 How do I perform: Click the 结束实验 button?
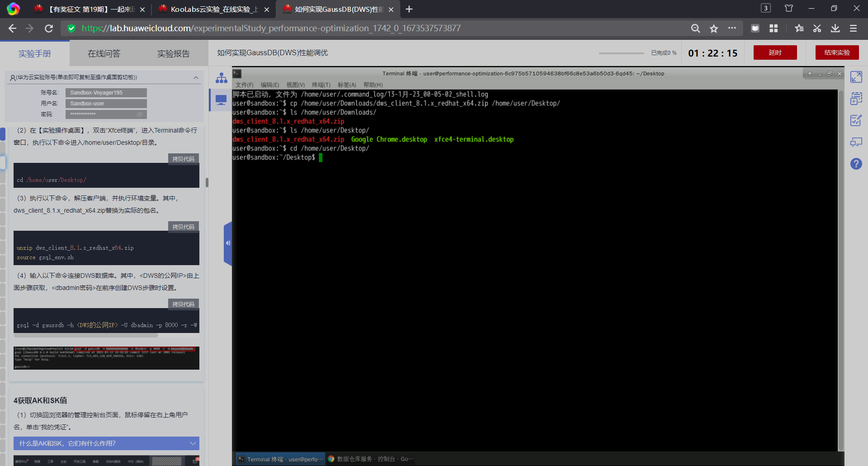click(x=837, y=52)
